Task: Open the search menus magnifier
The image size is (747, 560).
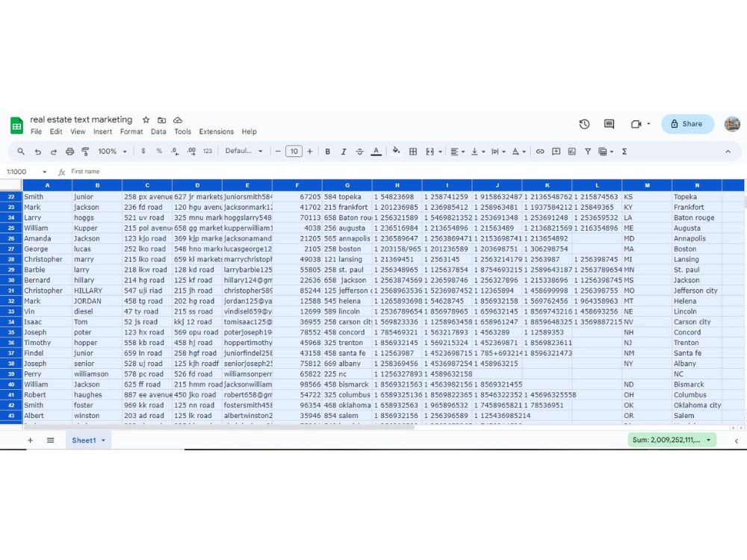Action: pos(21,152)
